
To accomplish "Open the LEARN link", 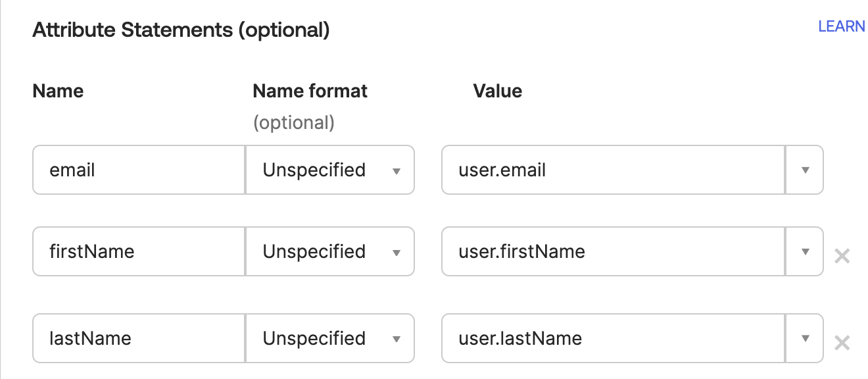I will tap(841, 26).
